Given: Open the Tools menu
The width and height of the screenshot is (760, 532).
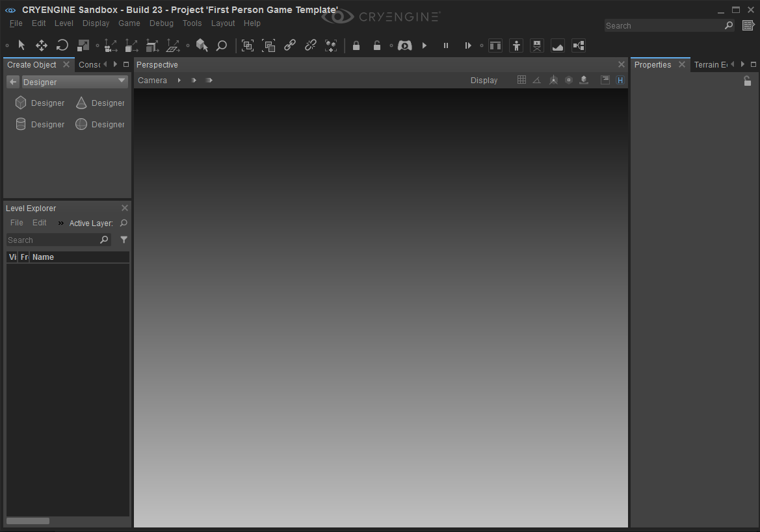Looking at the screenshot, I should click(192, 23).
